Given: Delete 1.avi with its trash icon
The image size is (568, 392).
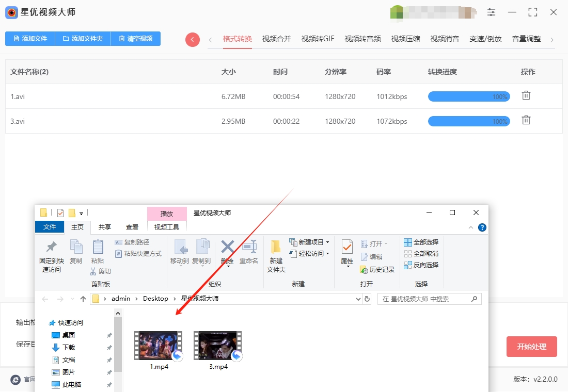Looking at the screenshot, I should tap(526, 95).
